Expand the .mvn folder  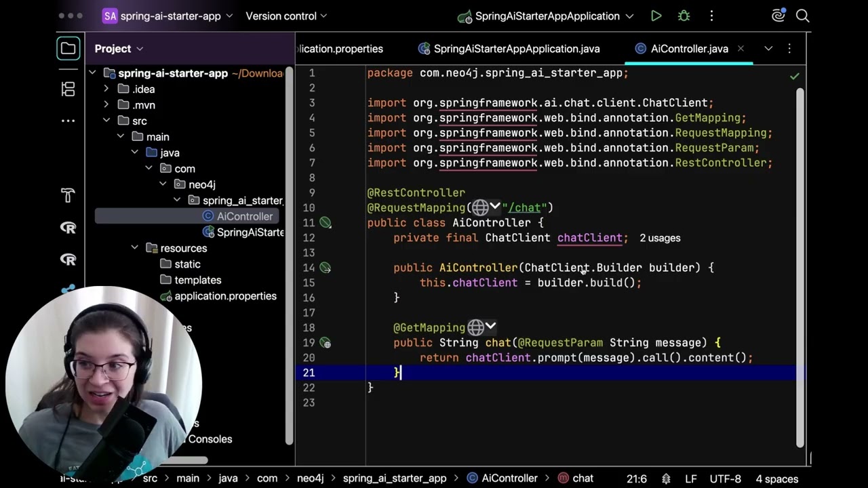coord(106,105)
